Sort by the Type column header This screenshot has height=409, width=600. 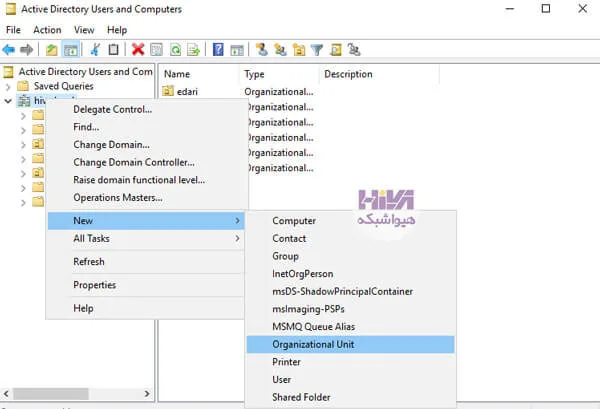279,74
